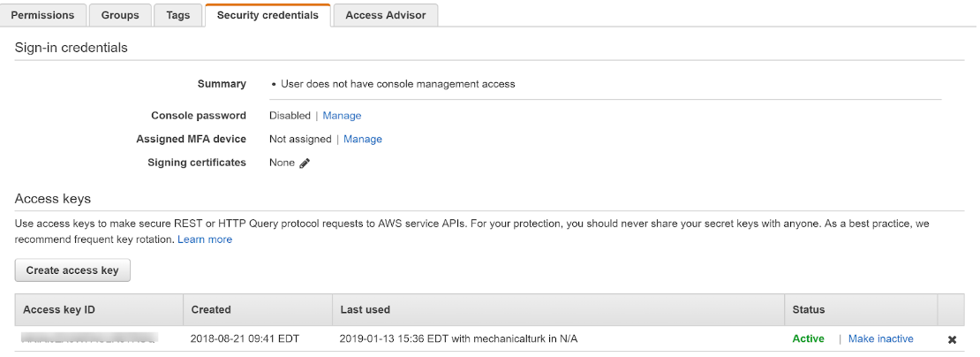Switch to the Groups tab
The image size is (980, 357).
coord(120,15)
